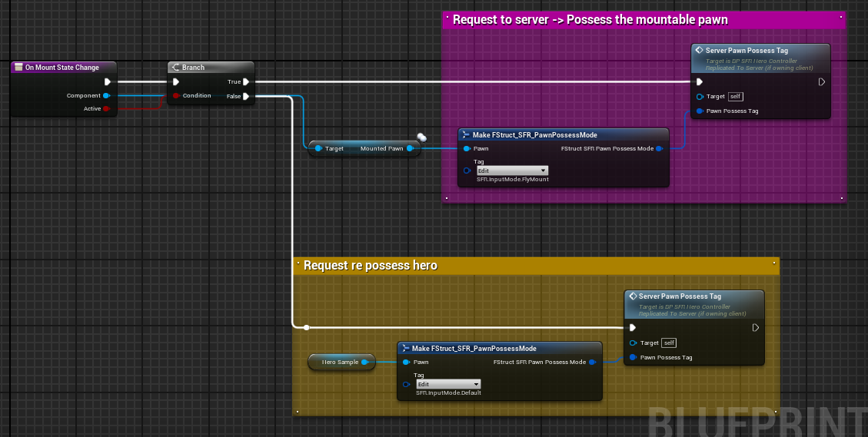This screenshot has height=437, width=868.
Task: Click the Pawn Possess Tag input pin in the yellow comment
Action: pyautogui.click(x=633, y=357)
